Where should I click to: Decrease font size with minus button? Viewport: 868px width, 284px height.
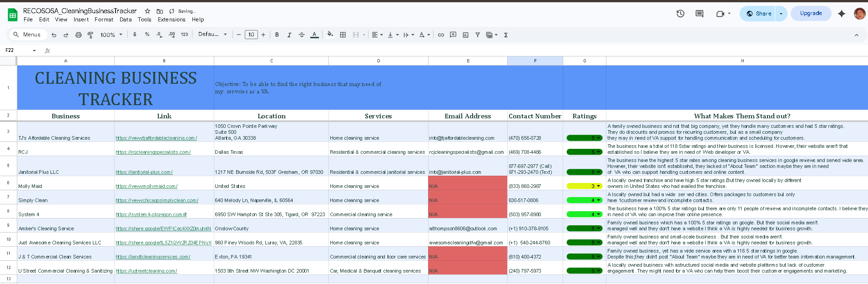pyautogui.click(x=238, y=35)
